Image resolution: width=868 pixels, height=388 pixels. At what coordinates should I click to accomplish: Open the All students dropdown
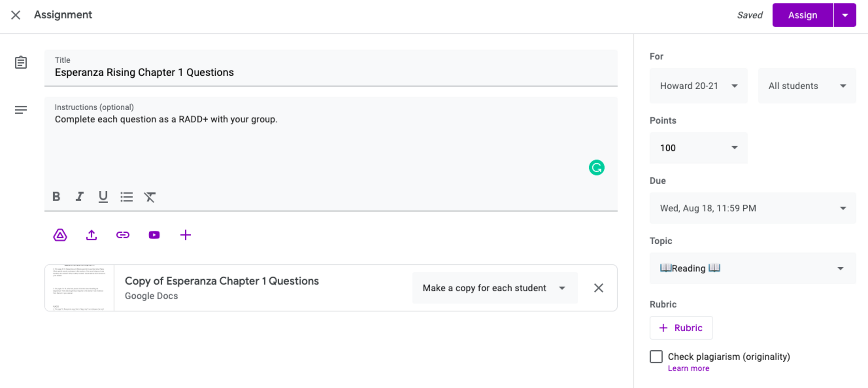[807, 86]
